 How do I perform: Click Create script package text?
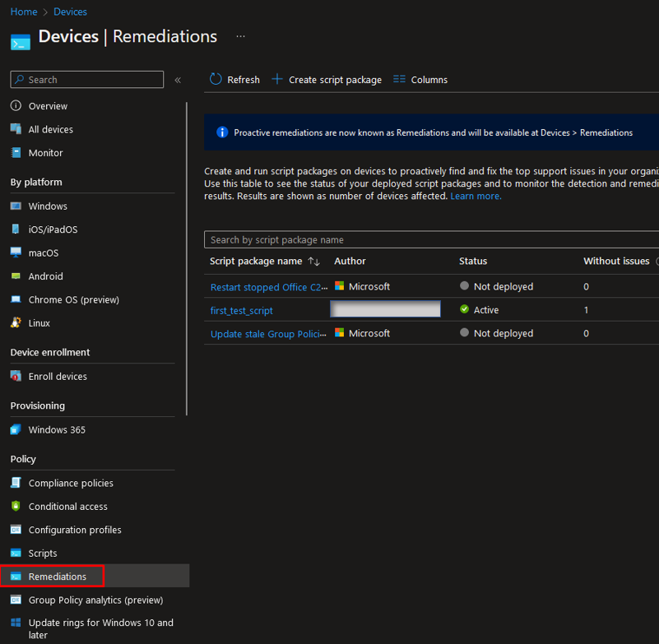tap(336, 80)
